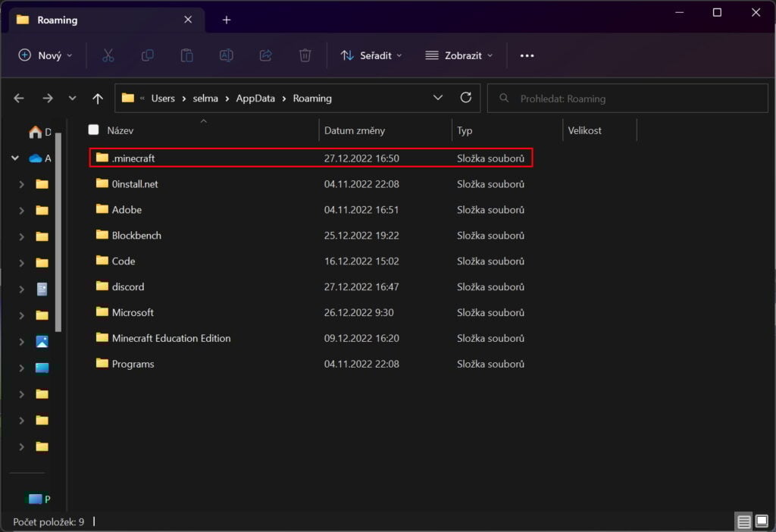Viewport: 776px width, 532px height.
Task: Click the Delete trash can icon
Action: point(305,55)
